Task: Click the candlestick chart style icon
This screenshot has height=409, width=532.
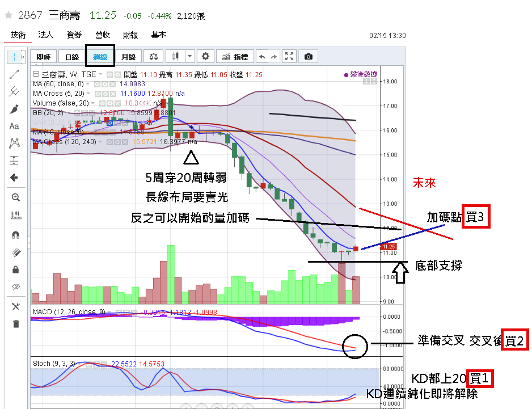Action: coord(175,57)
